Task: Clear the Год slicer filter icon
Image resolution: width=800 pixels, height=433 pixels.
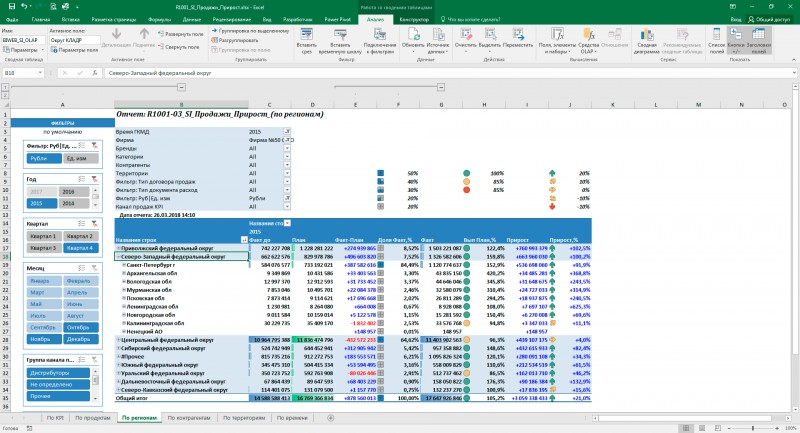Action: click(94, 179)
